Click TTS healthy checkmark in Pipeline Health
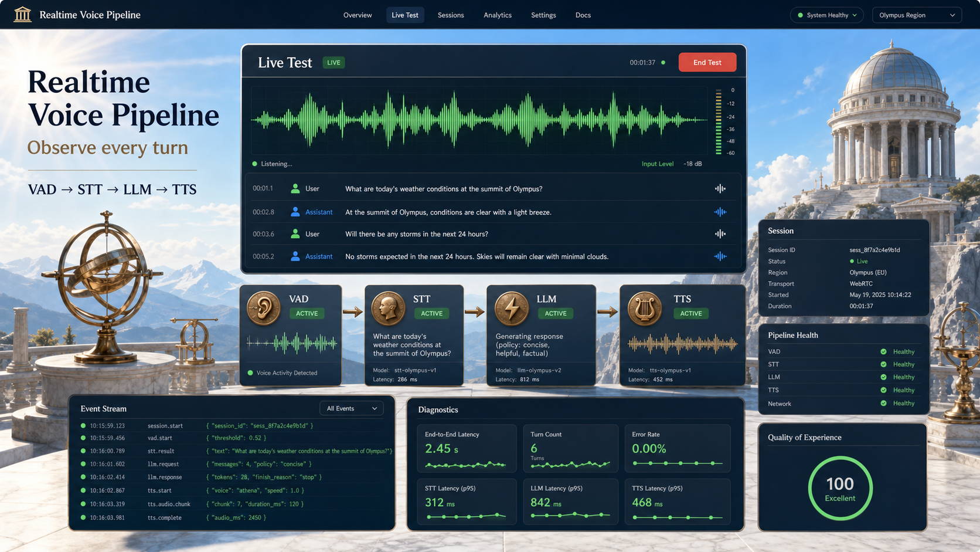Image resolution: width=980 pixels, height=552 pixels. [883, 390]
